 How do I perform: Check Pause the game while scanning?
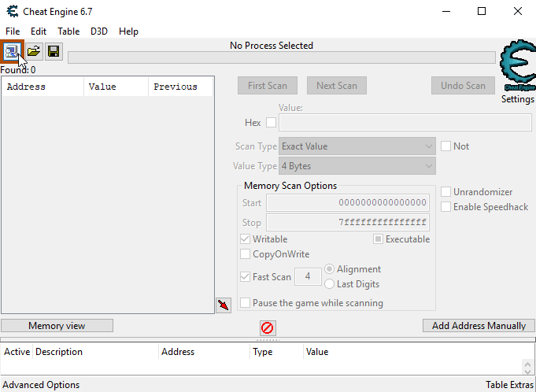pos(245,303)
